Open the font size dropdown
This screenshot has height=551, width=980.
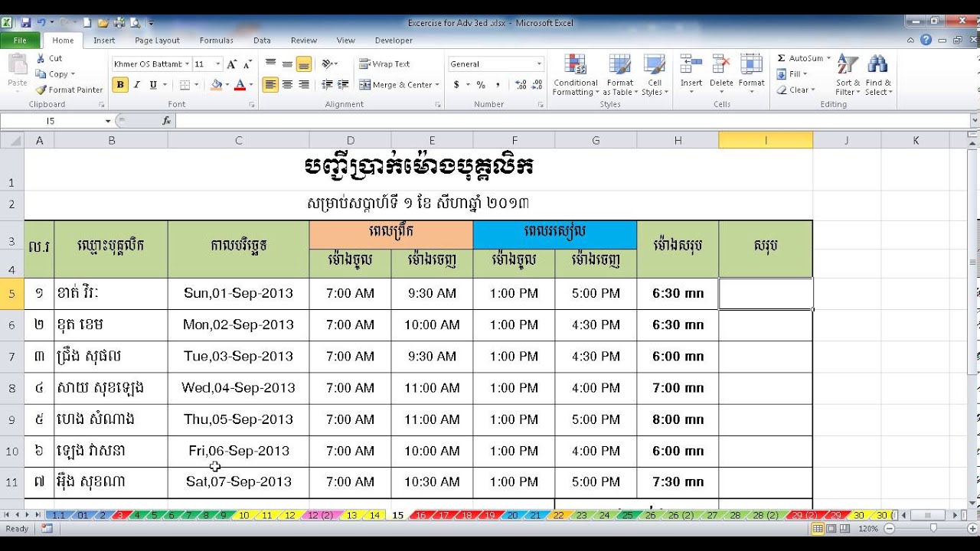[x=218, y=64]
